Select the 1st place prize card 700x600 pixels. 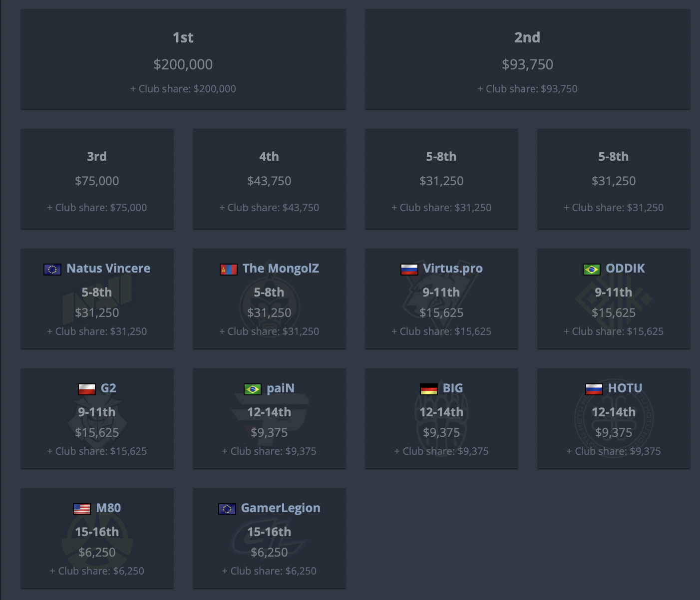tap(183, 59)
